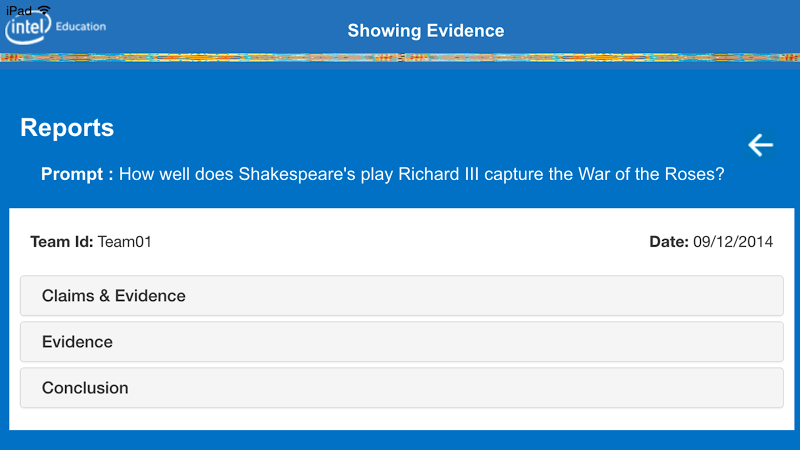Screen dimensions: 800x450
Task: Tap the Wi-Fi status icon
Action: pos(43,9)
